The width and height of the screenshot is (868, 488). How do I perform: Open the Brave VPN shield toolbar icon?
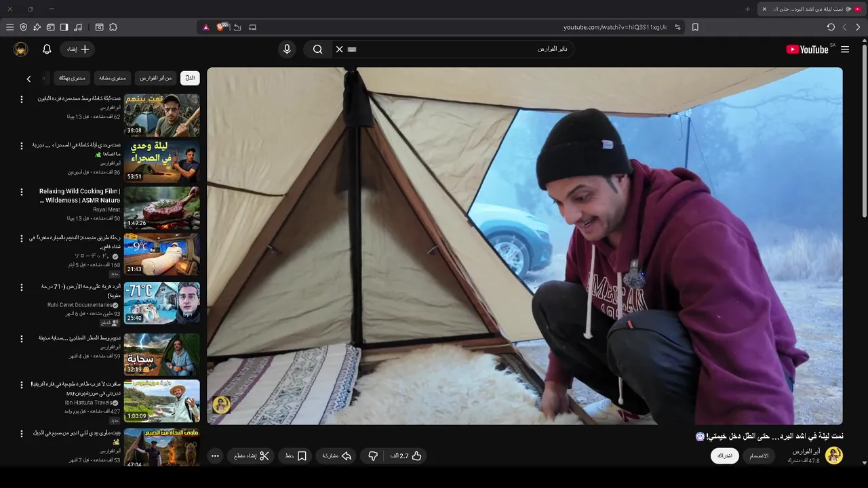click(23, 27)
